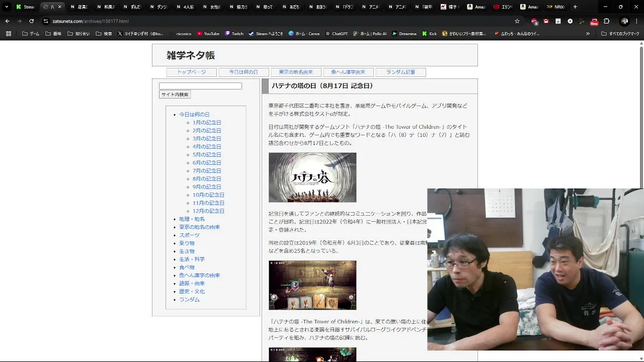
Task: Open the Extensions puzzle-piece menu
Action: 606,21
